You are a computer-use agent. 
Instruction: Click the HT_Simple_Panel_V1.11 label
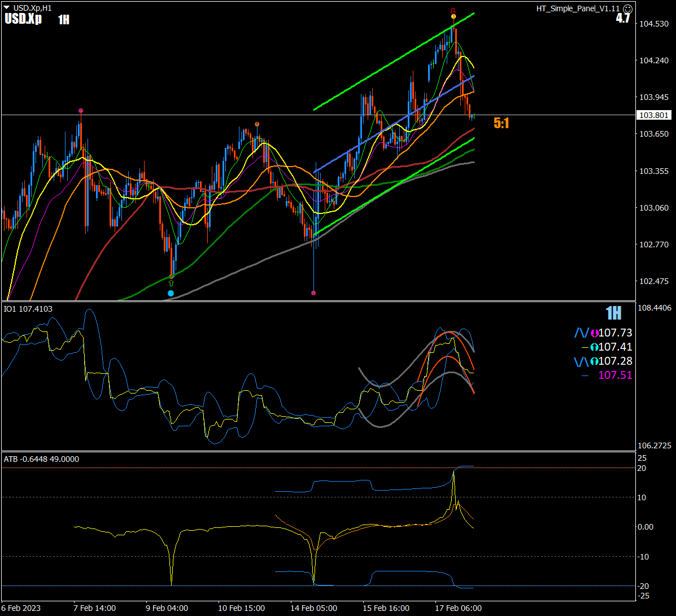point(578,9)
